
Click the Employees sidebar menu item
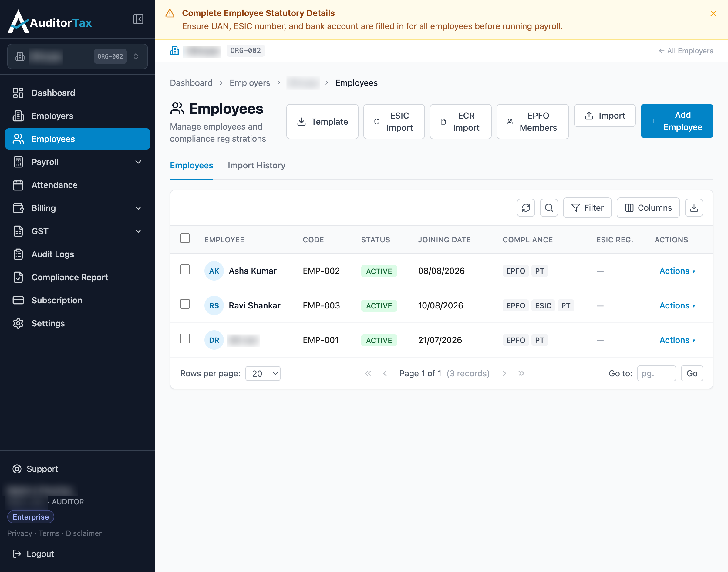coord(77,139)
